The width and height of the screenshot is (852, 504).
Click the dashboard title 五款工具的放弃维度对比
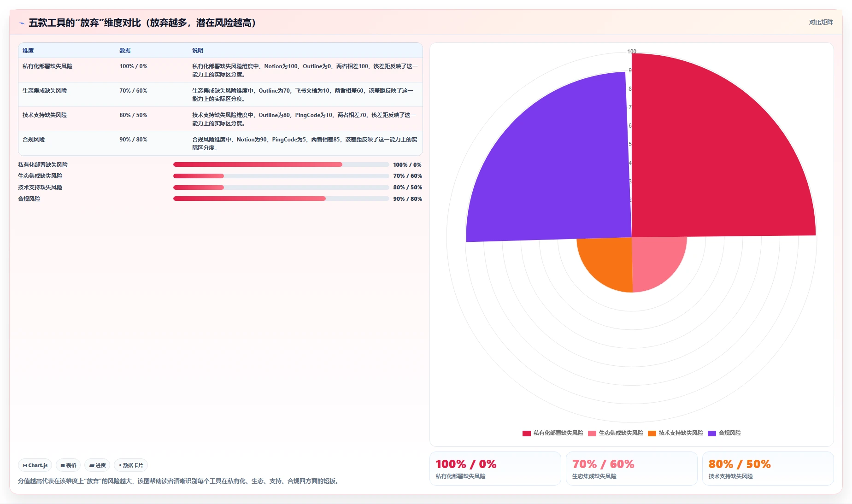tap(142, 23)
